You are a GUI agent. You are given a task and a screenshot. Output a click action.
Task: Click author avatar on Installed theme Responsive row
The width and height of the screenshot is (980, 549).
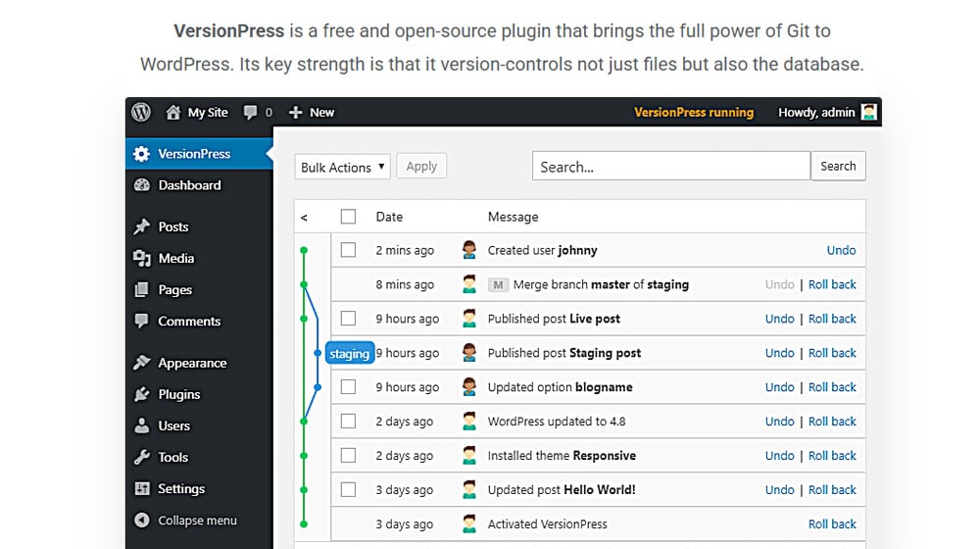tap(469, 455)
